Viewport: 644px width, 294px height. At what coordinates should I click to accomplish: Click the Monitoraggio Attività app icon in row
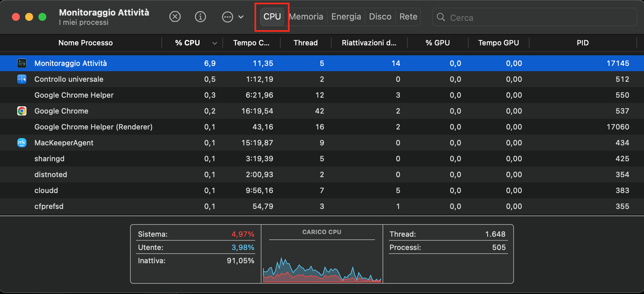(22, 63)
